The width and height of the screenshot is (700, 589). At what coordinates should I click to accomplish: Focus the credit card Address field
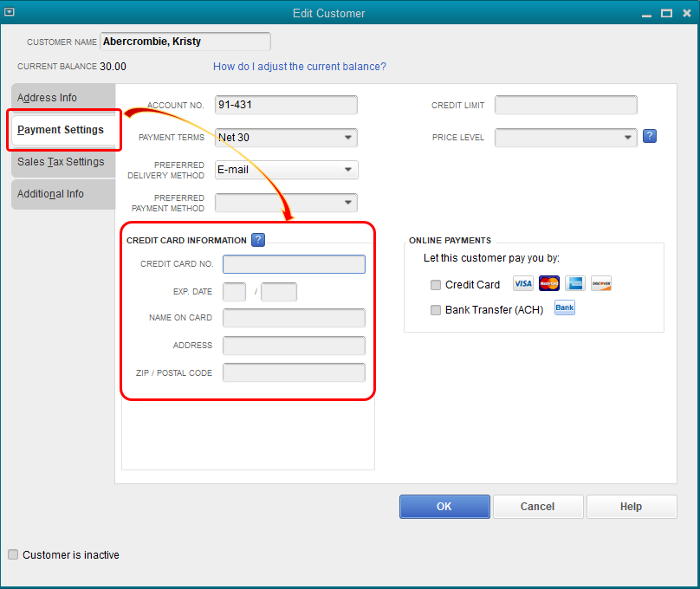click(295, 346)
